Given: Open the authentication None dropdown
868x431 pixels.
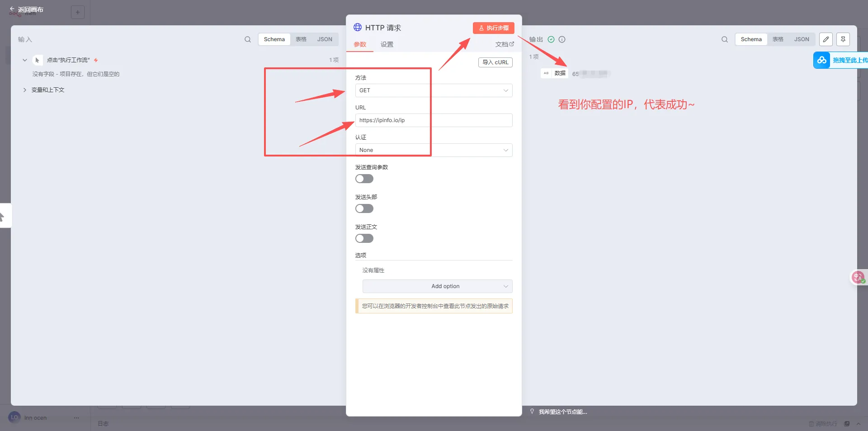Looking at the screenshot, I should 434,150.
